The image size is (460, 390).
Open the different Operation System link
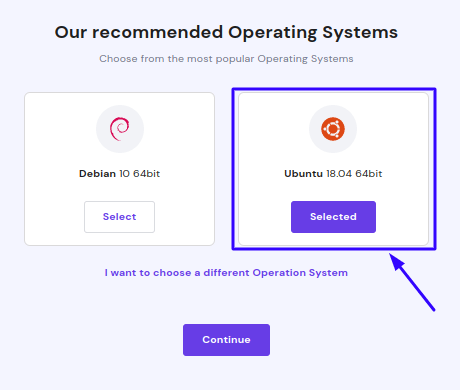point(226,273)
